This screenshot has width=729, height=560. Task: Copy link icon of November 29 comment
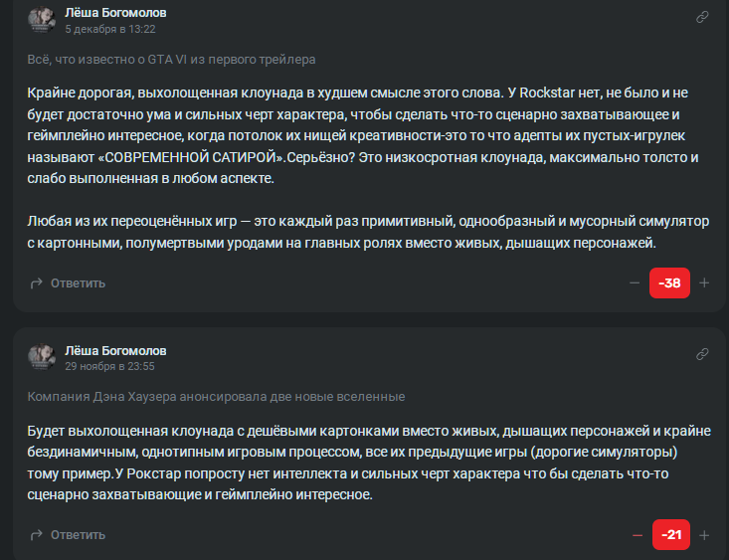[x=702, y=354]
